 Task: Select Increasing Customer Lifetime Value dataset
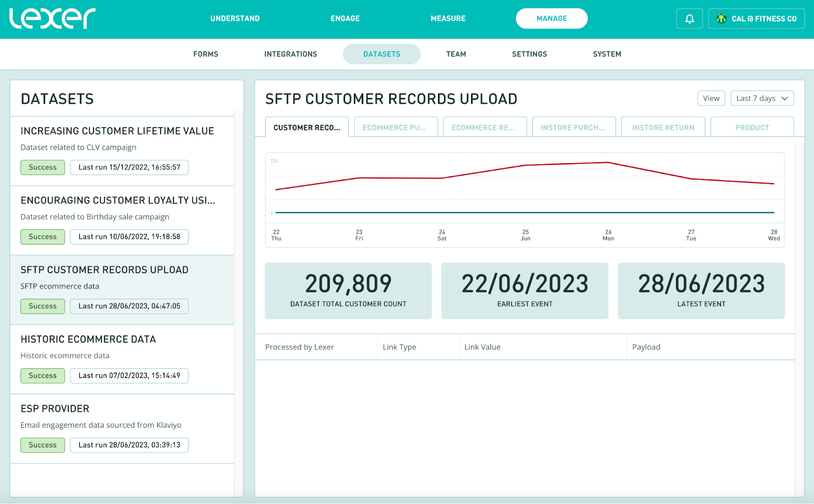pyautogui.click(x=117, y=131)
